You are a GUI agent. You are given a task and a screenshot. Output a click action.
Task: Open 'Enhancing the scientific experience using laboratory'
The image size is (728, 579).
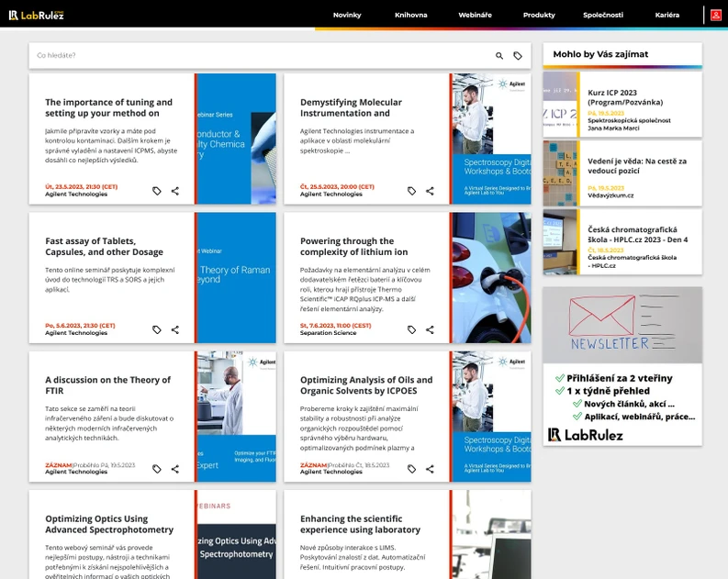coord(360,524)
